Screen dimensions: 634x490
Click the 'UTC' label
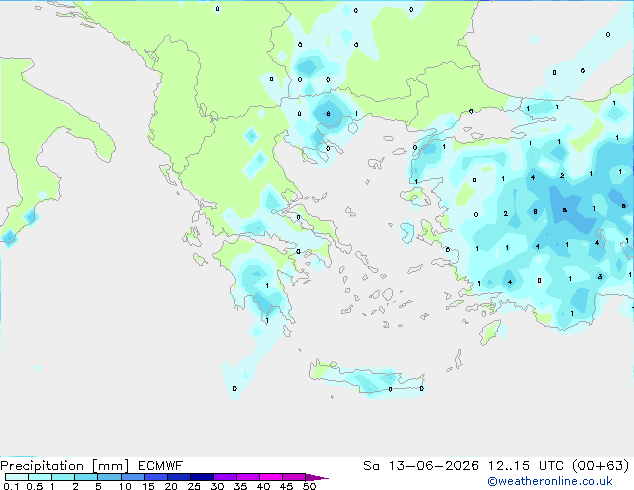(x=552, y=466)
